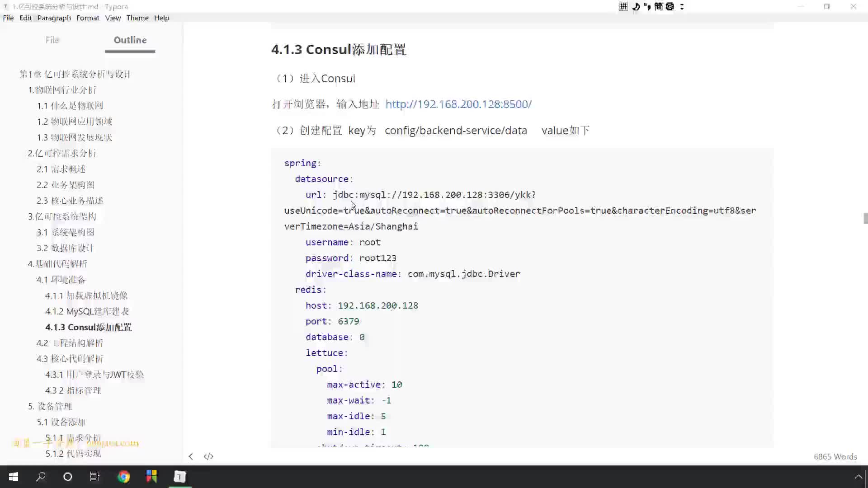868x488 pixels.
Task: Click the heading 4.1.3 Consul添加配置
Action: coord(339,50)
